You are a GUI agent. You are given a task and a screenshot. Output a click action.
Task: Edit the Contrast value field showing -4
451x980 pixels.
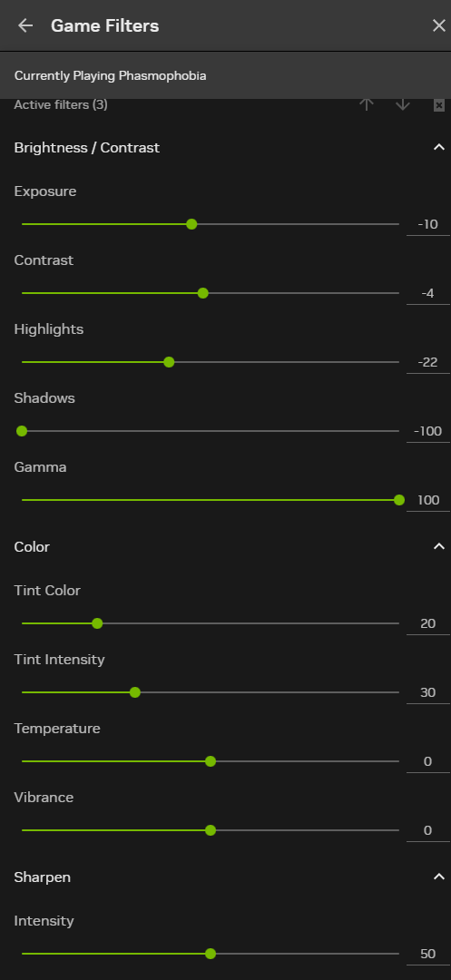tap(428, 293)
